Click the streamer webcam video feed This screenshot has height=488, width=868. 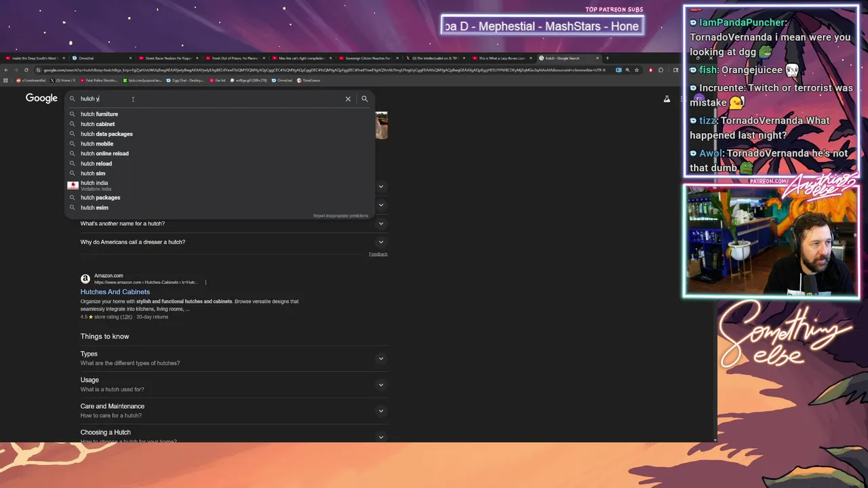point(771,241)
